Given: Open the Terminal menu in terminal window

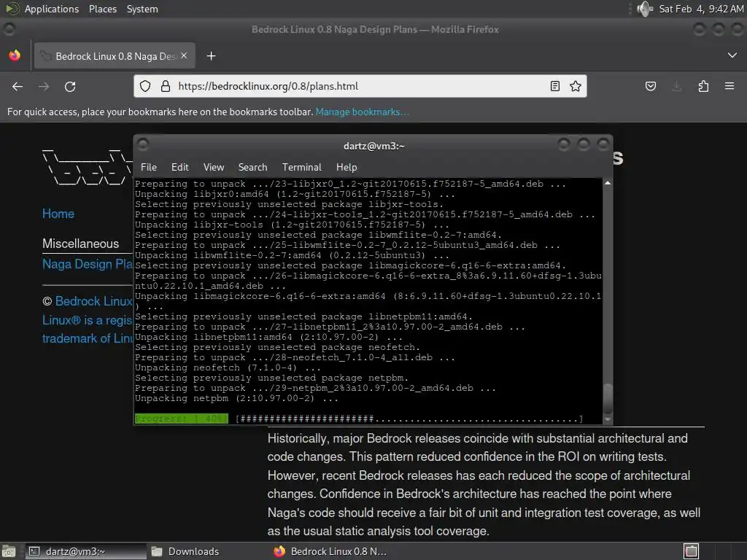Looking at the screenshot, I should coord(301,167).
